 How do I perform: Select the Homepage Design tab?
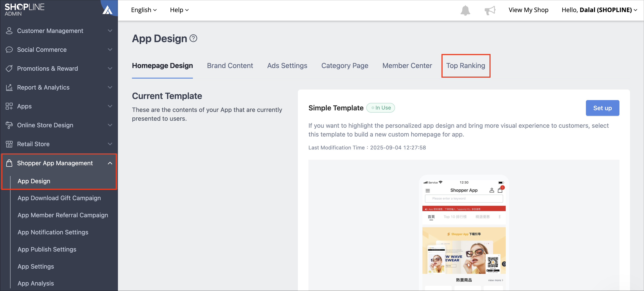pos(162,66)
